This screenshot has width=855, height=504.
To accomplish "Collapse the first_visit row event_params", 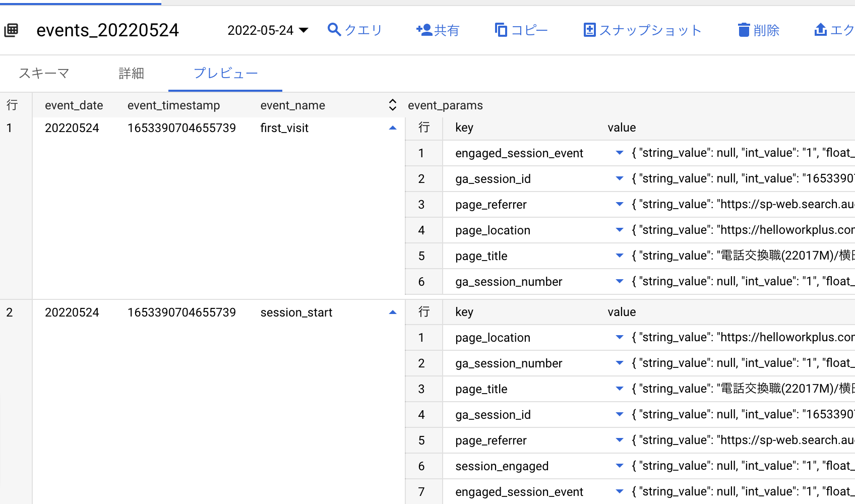I will point(393,128).
